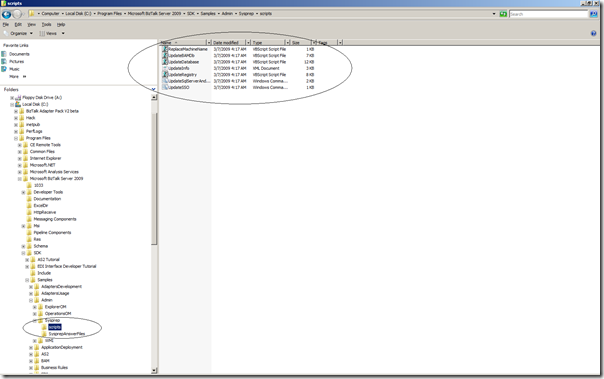Click the Computer breadcrumb segment
The image size is (604, 379).
50,13
